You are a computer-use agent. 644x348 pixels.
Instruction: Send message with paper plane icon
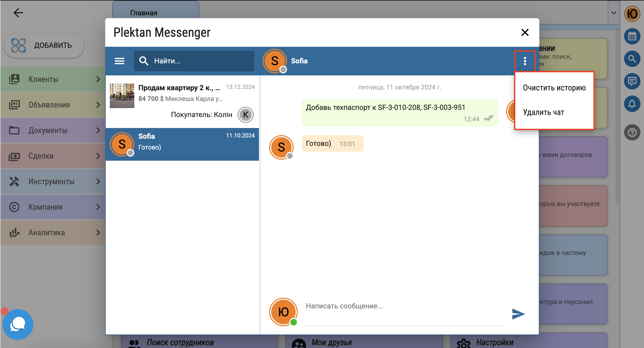518,314
